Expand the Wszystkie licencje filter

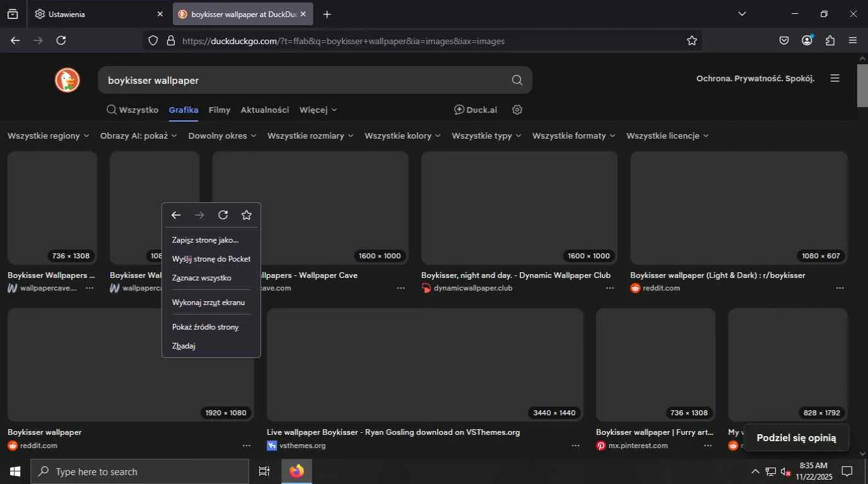pyautogui.click(x=667, y=135)
